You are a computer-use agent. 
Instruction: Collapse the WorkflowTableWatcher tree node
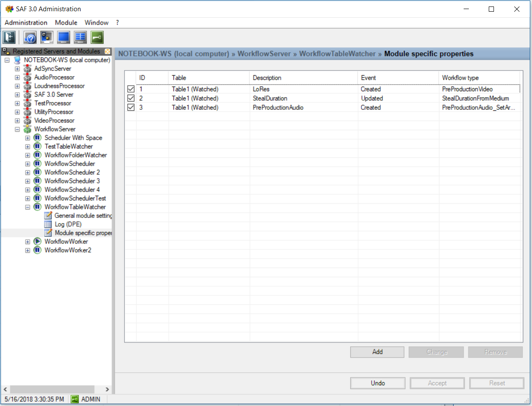(x=28, y=207)
